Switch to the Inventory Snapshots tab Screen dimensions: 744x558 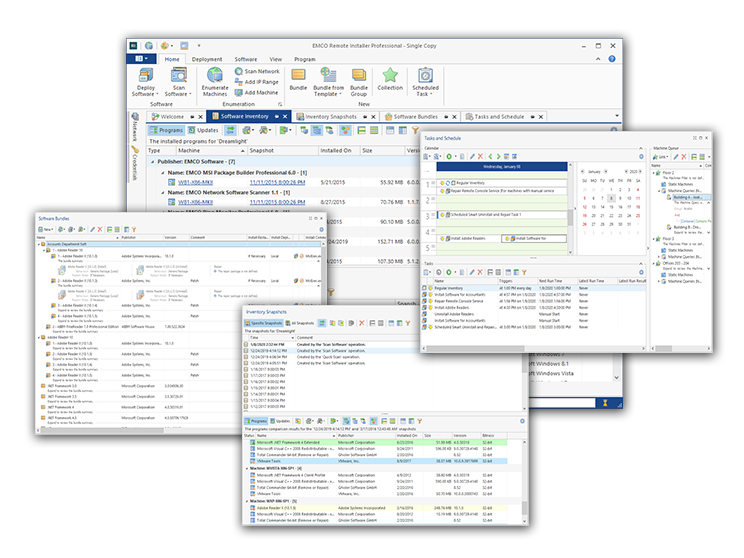click(x=333, y=117)
